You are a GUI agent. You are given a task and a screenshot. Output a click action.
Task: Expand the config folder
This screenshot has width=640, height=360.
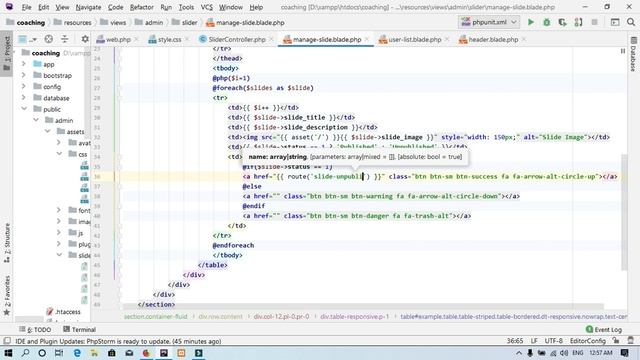coord(24,87)
